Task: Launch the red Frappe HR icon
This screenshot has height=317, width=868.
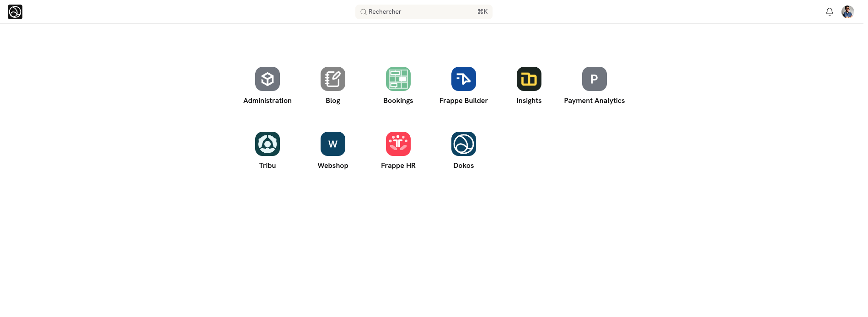Action: tap(398, 144)
